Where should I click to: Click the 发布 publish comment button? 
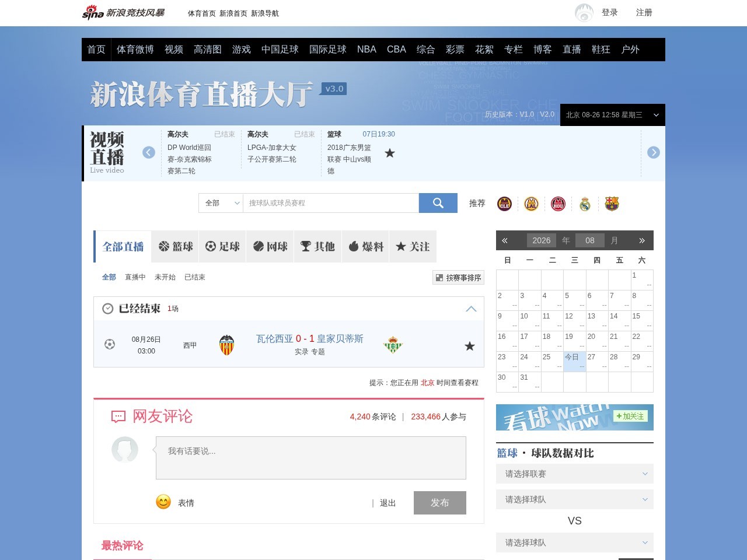(440, 503)
